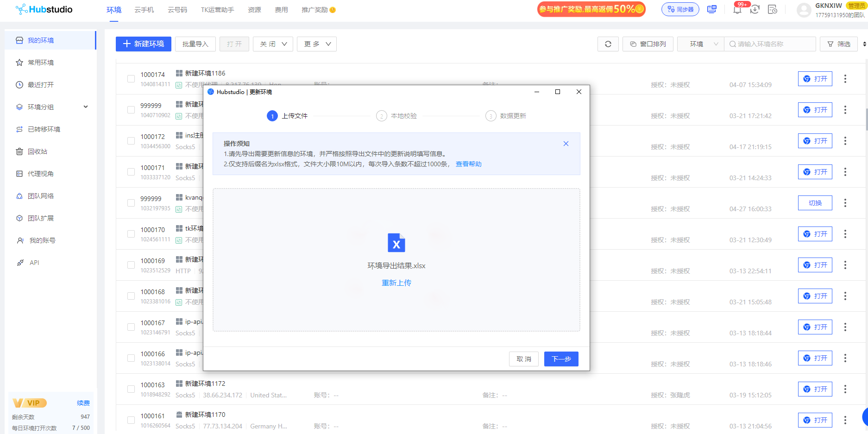Click the group control monitors icon beside 同步器
This screenshot has width=868, height=434.
point(711,9)
